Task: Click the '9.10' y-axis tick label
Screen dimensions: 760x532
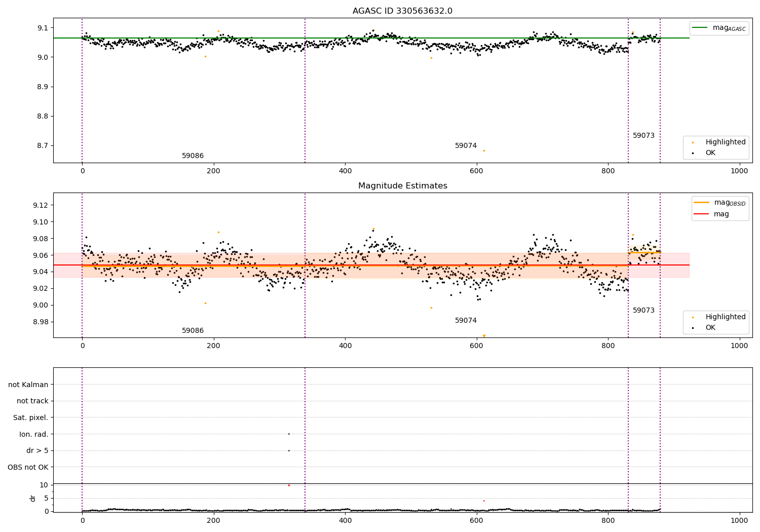Action: point(41,222)
